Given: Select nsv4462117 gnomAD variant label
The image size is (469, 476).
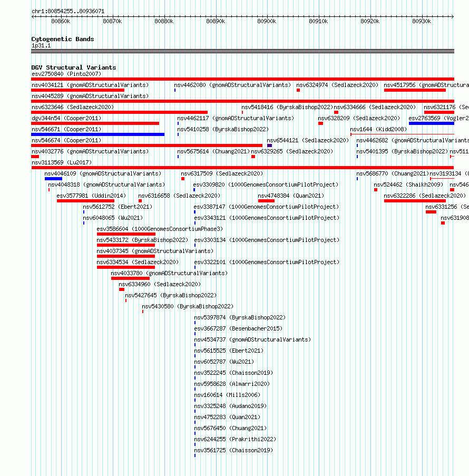Looking at the screenshot, I should (236, 119).
